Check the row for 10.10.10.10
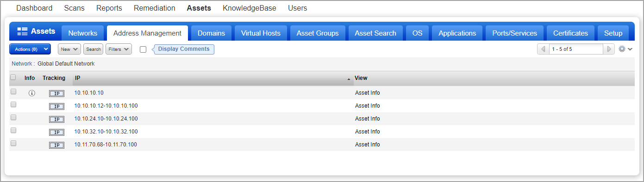Image resolution: width=644 pixels, height=182 pixels. click(13, 91)
